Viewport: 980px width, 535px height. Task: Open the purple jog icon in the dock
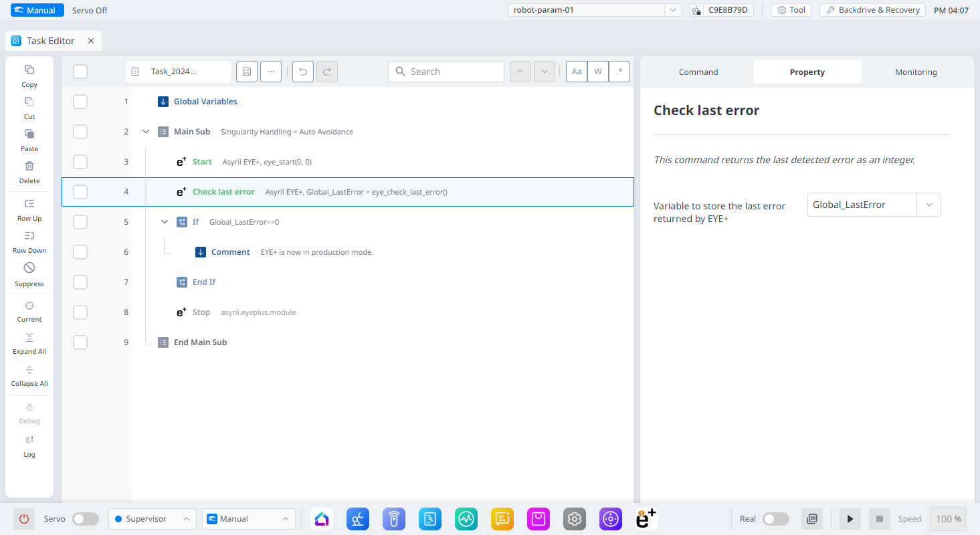(x=611, y=519)
